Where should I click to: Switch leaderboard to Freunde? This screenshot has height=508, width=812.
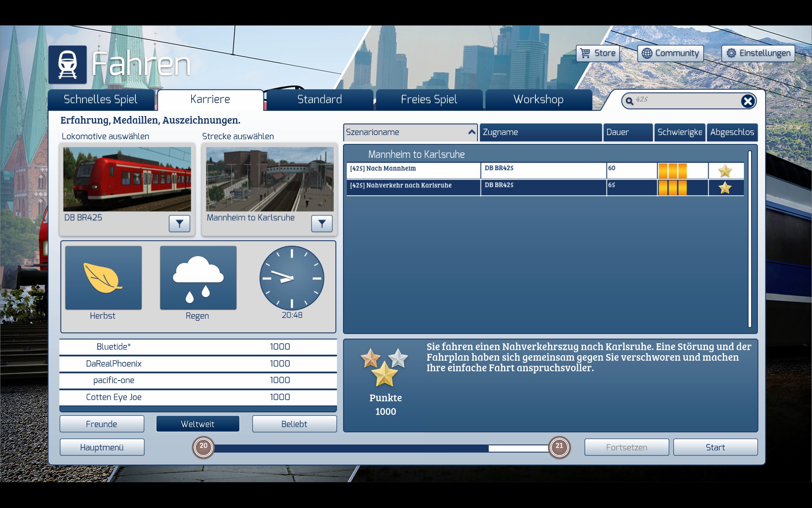(x=101, y=424)
